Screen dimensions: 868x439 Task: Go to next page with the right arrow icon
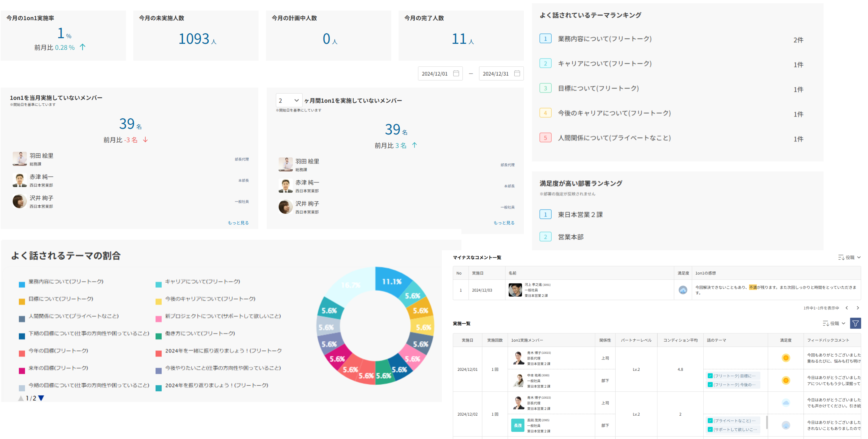click(x=858, y=308)
